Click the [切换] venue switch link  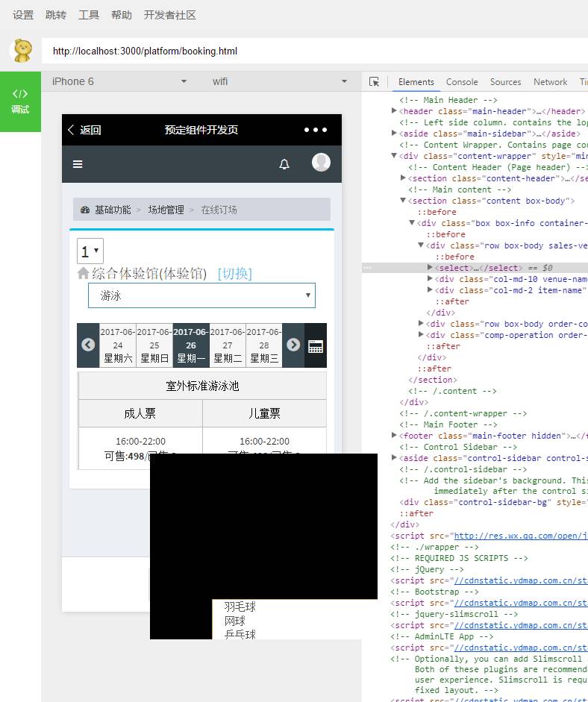point(234,274)
